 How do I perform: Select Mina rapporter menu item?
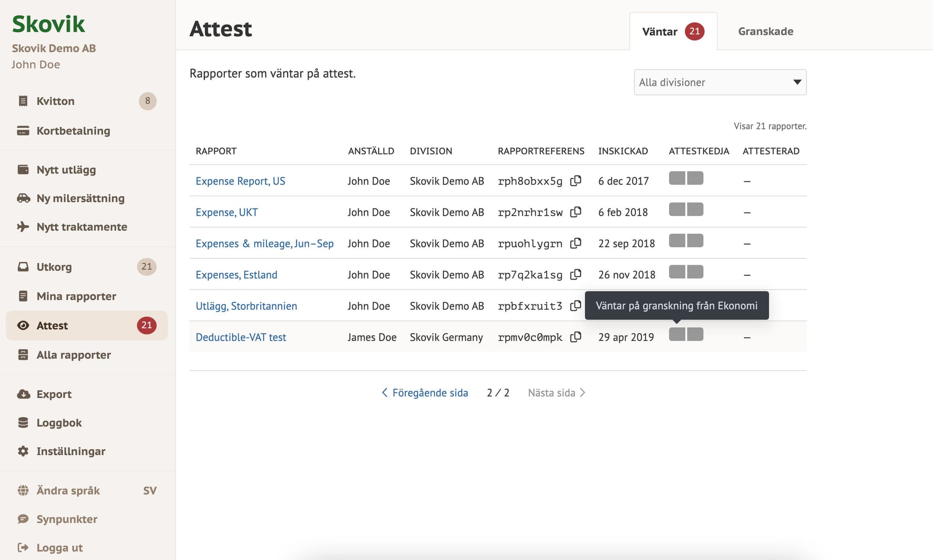(x=86, y=296)
